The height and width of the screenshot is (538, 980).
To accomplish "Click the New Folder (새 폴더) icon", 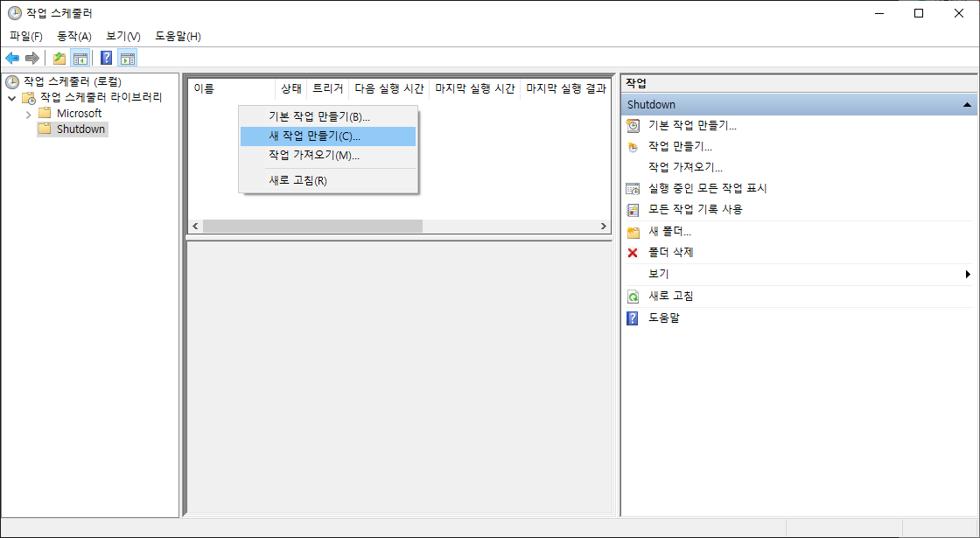I will click(x=632, y=230).
